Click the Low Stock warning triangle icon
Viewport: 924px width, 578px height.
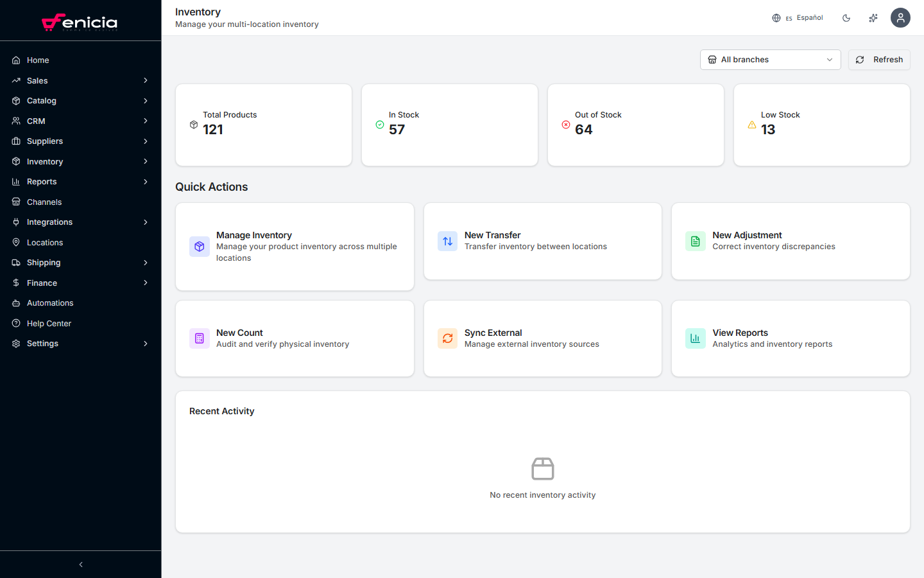tap(752, 125)
